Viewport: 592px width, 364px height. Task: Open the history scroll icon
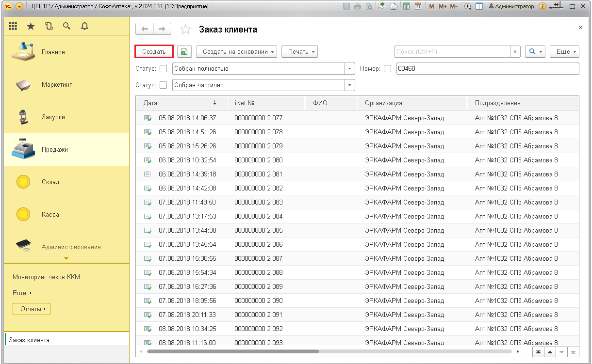point(49,27)
